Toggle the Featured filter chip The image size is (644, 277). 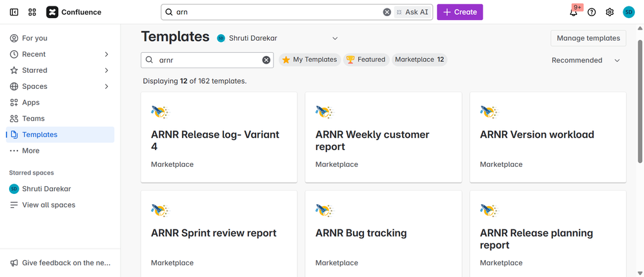click(x=366, y=60)
